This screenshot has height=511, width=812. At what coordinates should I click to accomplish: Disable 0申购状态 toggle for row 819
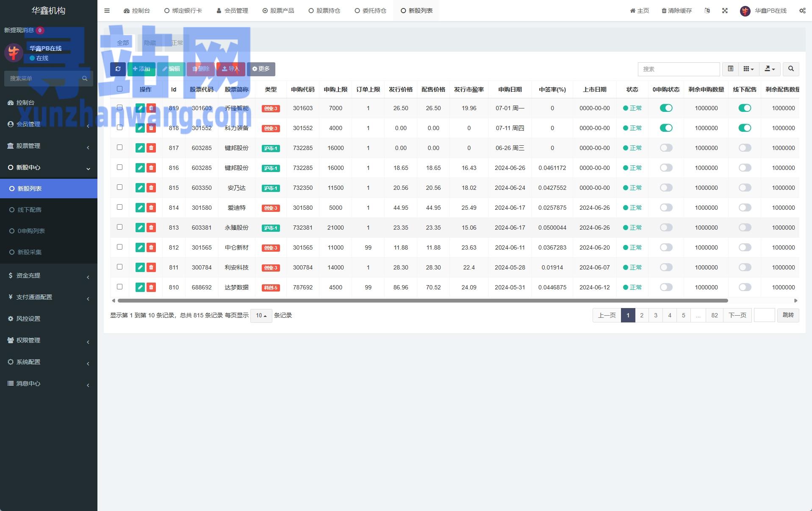coord(666,108)
